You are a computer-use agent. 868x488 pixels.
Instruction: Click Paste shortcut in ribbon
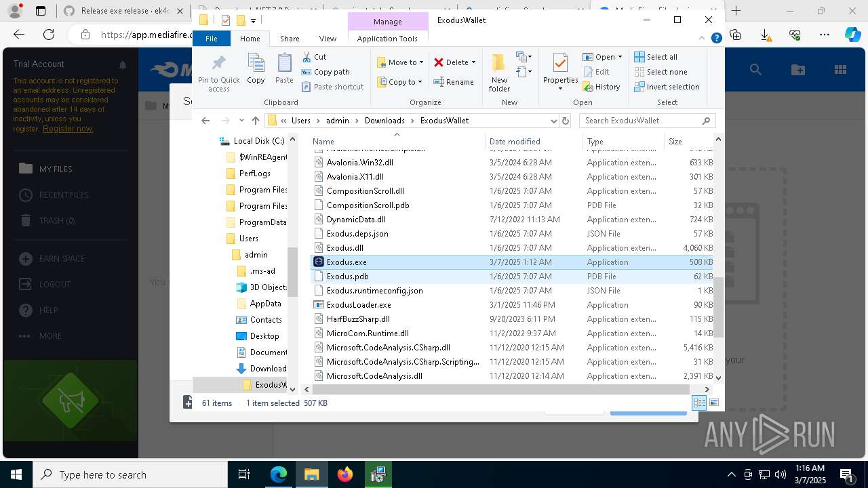point(332,87)
